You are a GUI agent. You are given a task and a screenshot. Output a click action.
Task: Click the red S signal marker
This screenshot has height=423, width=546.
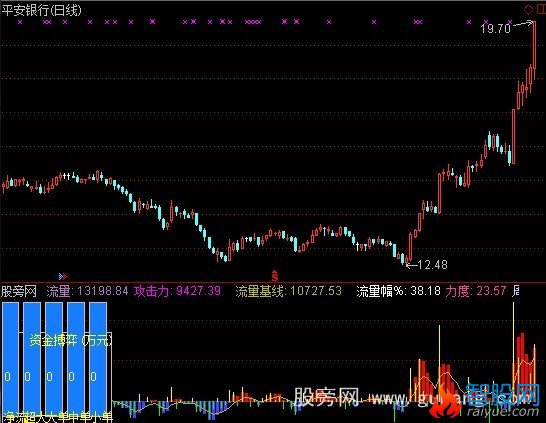click(275, 276)
